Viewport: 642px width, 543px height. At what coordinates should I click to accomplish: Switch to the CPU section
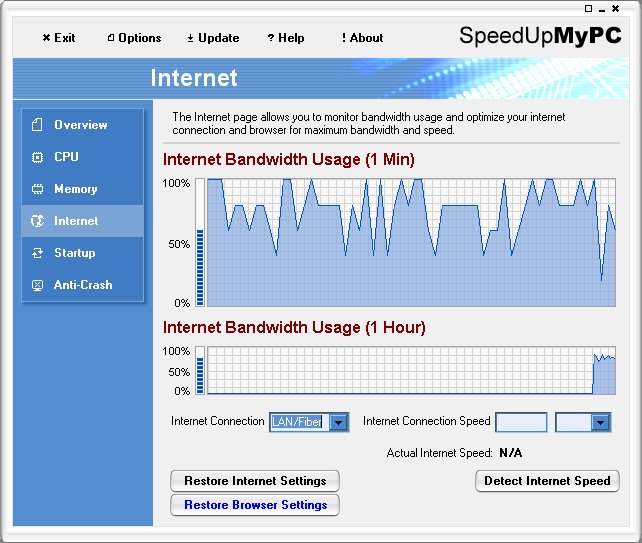point(83,157)
